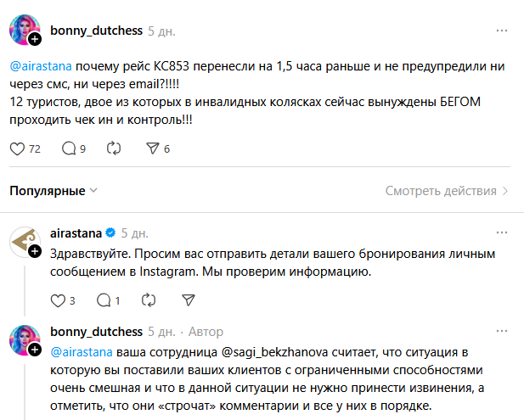Viewport: 524px width, 420px height.
Task: Open the bonny_dutchess profile from username
Action: click(96, 31)
